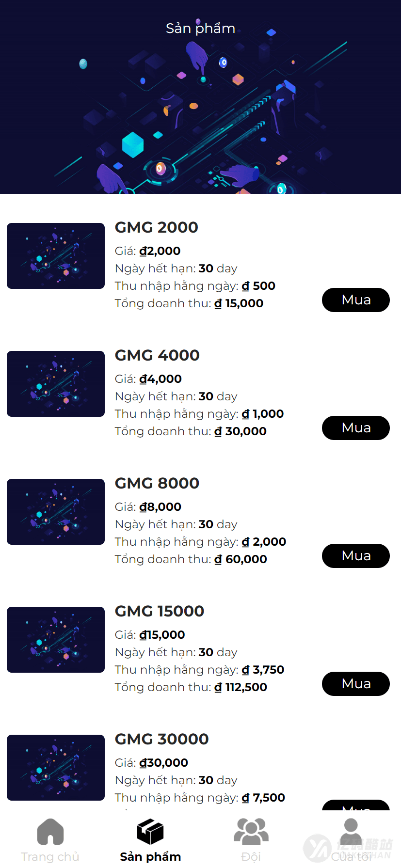Open the GMG 8000 product title
The height and width of the screenshot is (868, 401).
(x=157, y=483)
